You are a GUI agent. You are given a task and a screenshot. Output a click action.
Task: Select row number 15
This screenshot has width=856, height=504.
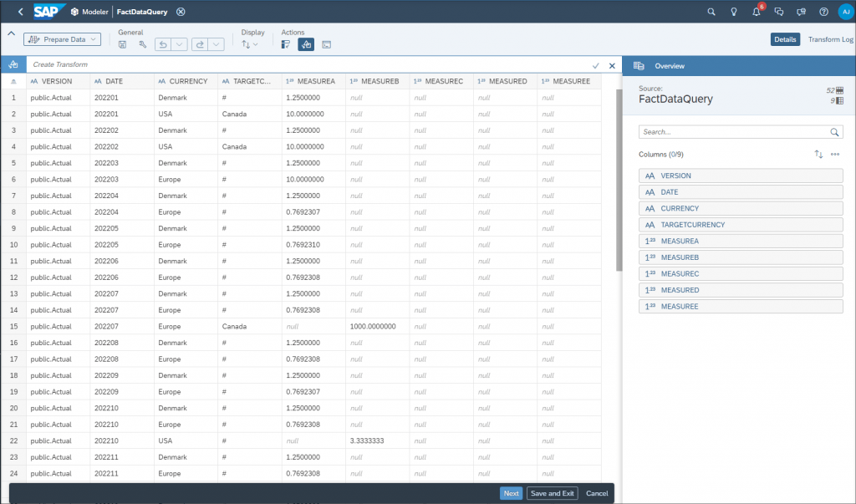pos(13,327)
